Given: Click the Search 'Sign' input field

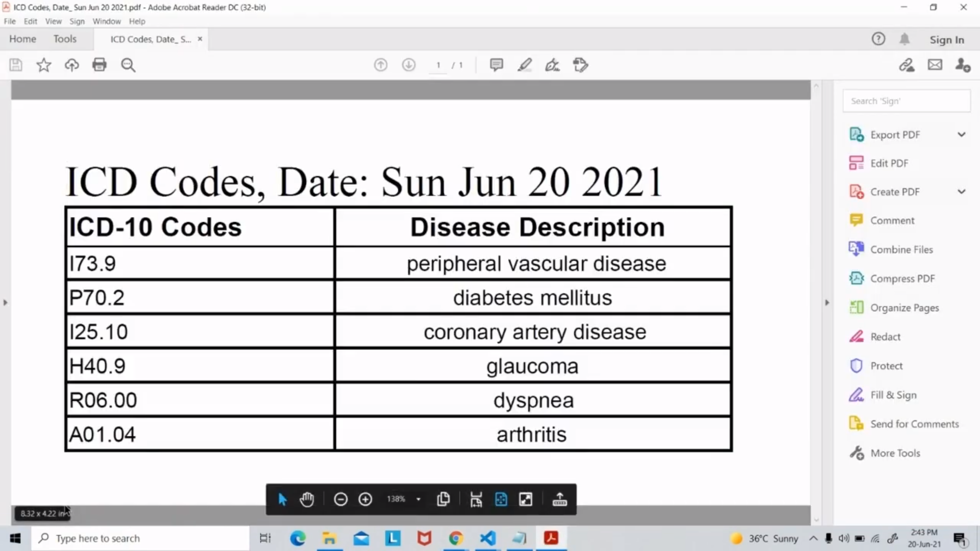Looking at the screenshot, I should coord(906,101).
